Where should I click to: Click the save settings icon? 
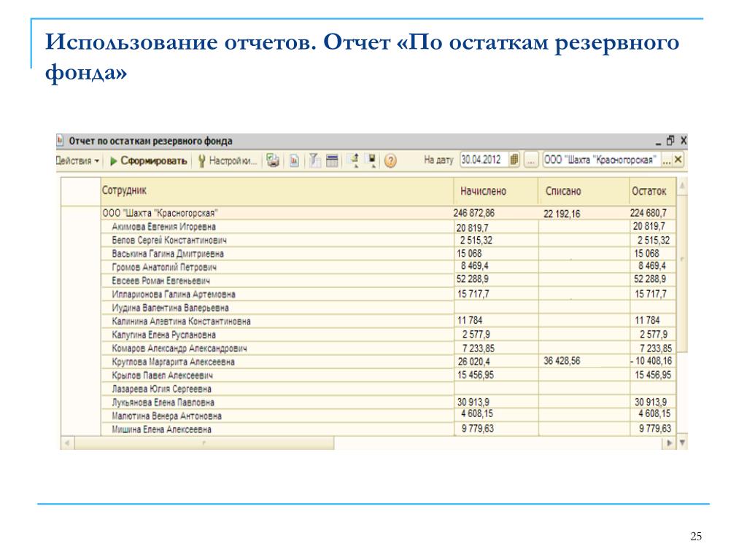coord(371,160)
